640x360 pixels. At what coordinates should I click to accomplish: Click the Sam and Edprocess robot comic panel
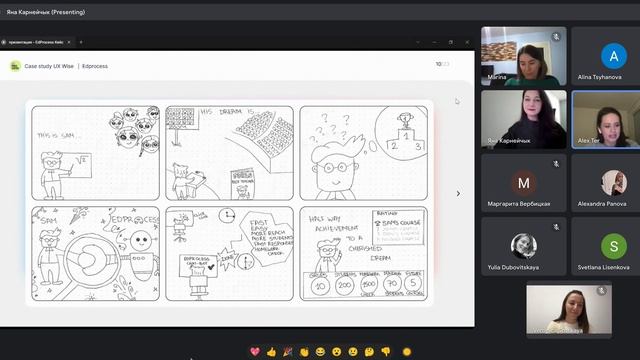[96, 254]
